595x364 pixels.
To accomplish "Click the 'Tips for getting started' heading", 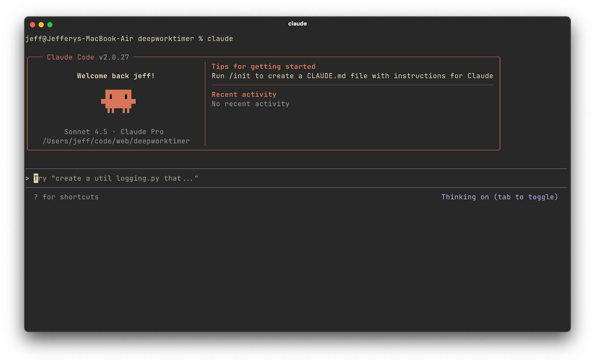I will pyautogui.click(x=263, y=66).
